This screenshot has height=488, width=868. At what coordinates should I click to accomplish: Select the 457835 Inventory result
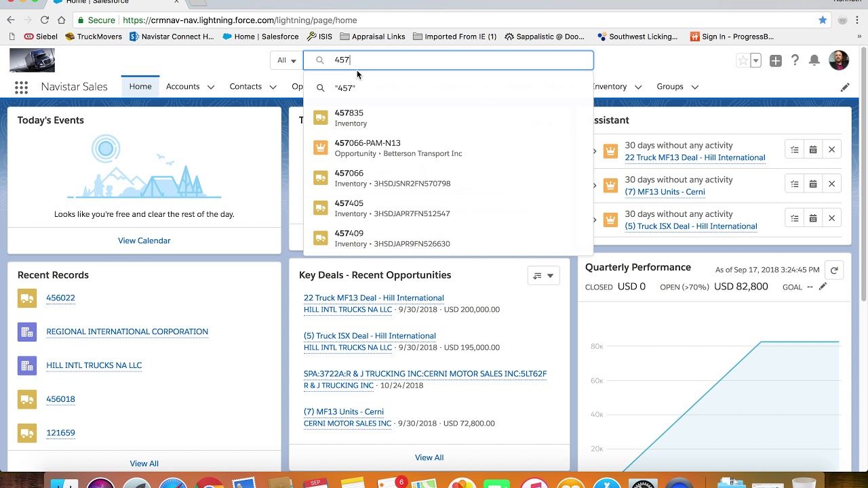448,118
